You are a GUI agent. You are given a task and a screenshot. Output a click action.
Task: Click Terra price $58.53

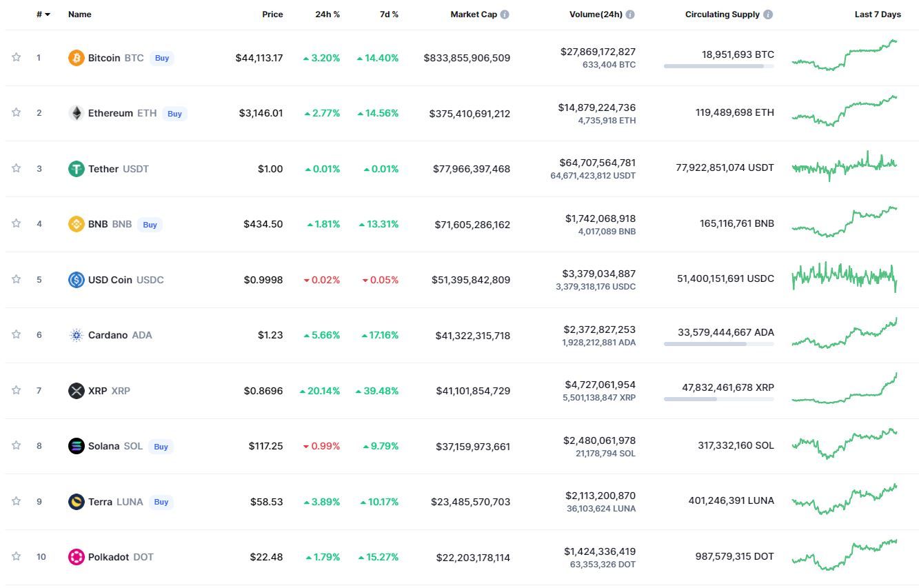267,502
